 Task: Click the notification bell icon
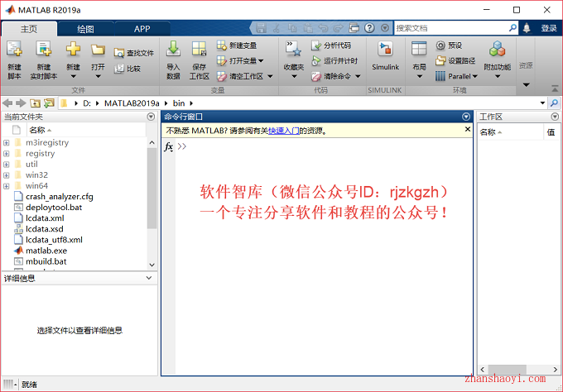pos(527,28)
